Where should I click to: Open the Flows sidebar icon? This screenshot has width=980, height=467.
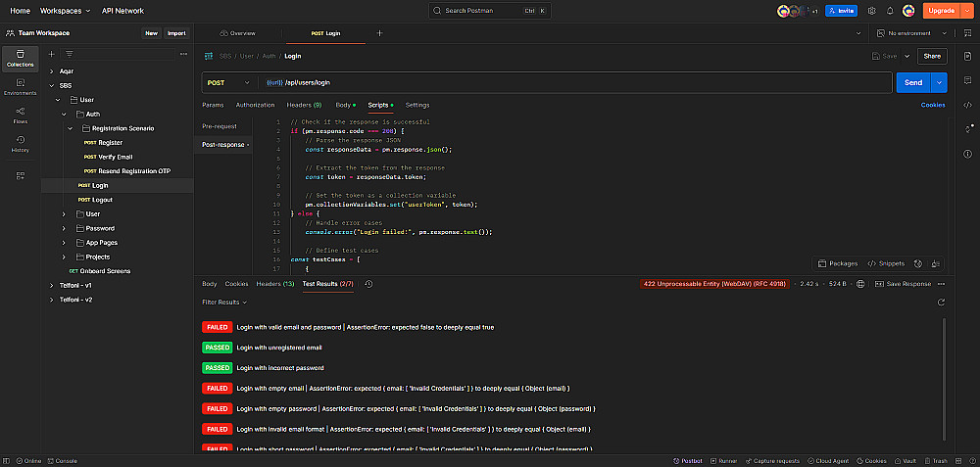[x=20, y=115]
